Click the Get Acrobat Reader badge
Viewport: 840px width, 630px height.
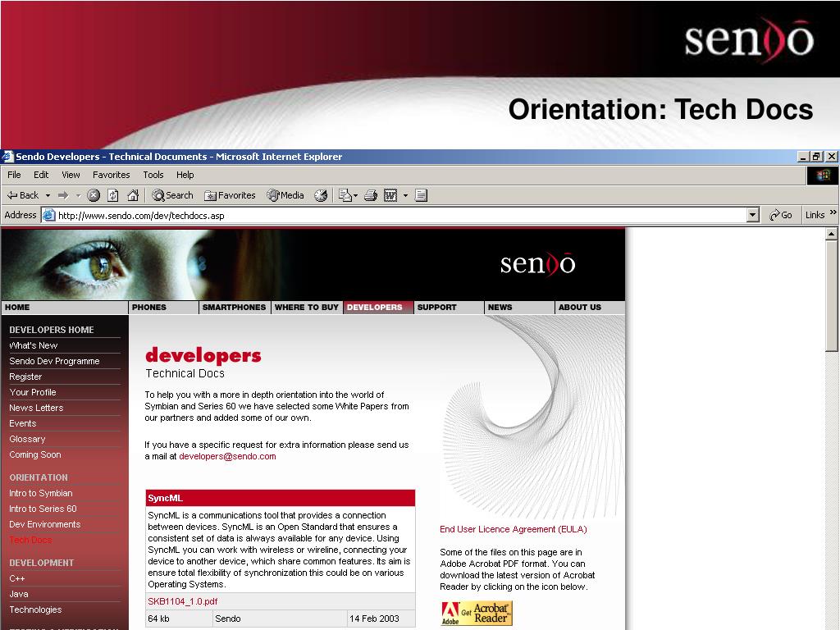point(477,613)
